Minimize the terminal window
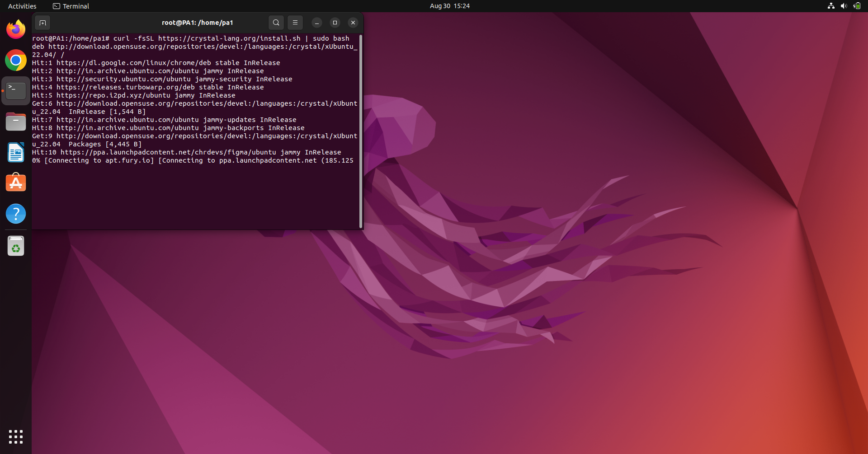This screenshot has width=868, height=454. [x=317, y=23]
